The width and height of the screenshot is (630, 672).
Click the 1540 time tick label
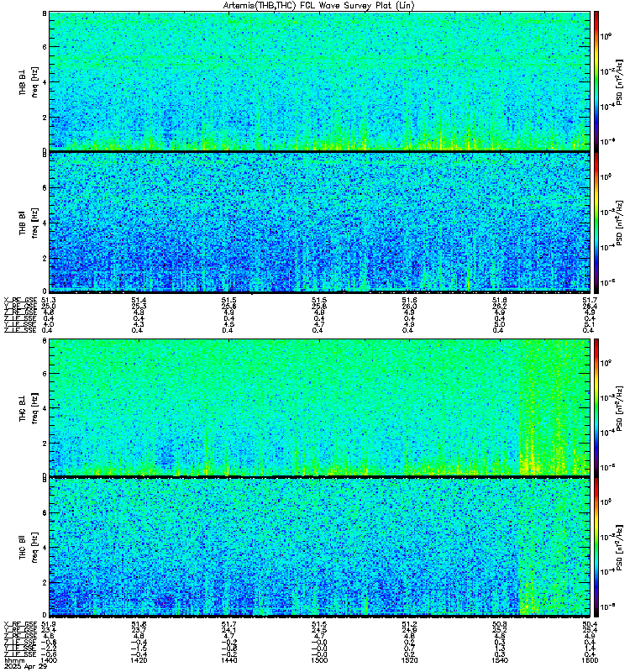(499, 660)
